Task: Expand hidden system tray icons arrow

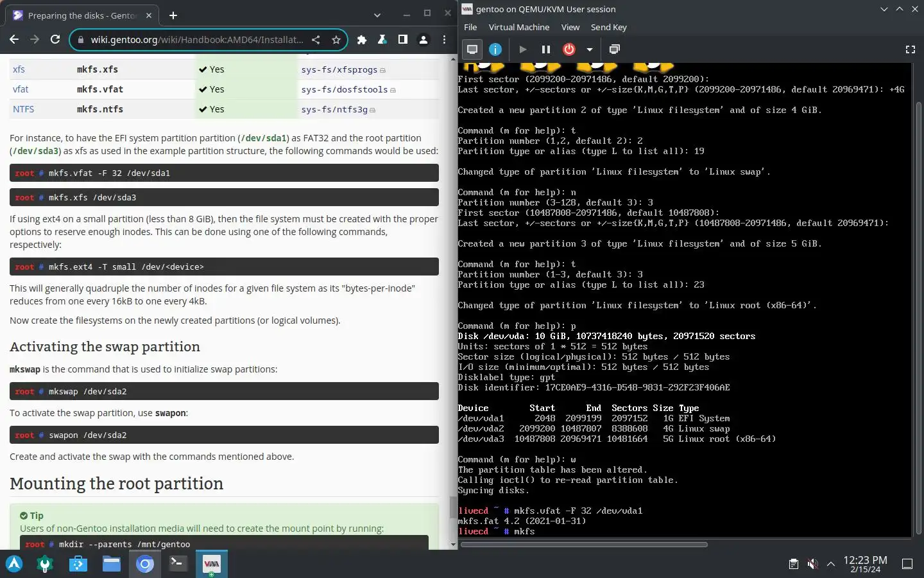Action: pyautogui.click(x=831, y=565)
